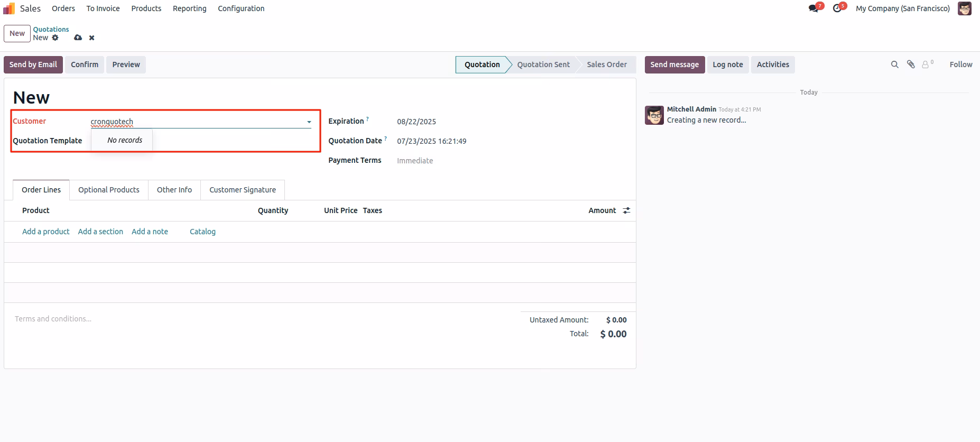Select the Sales Order status stage
The image size is (980, 442).
pos(607,65)
